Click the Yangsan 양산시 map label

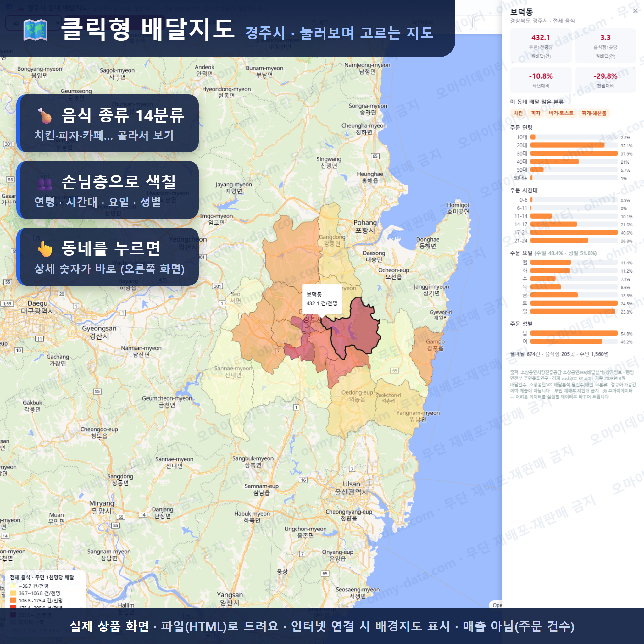(x=230, y=599)
